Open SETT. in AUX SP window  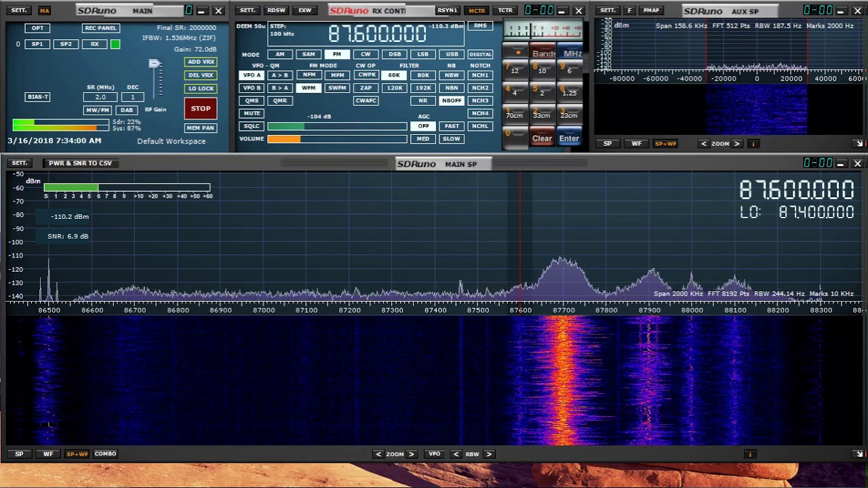click(608, 10)
